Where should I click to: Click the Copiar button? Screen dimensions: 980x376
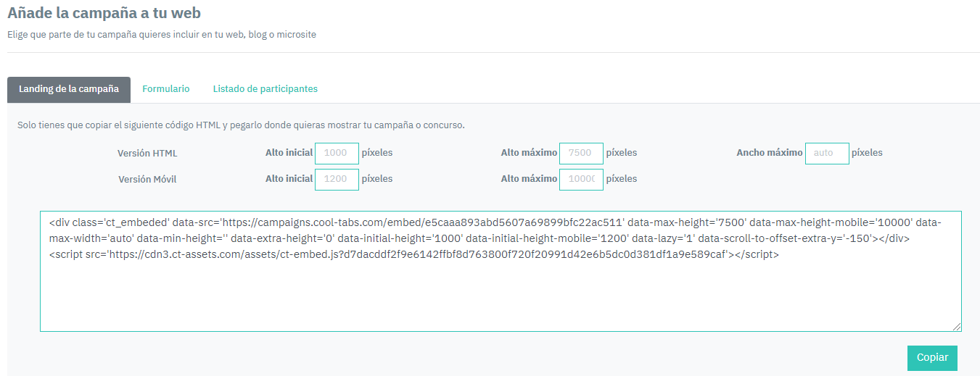932,358
